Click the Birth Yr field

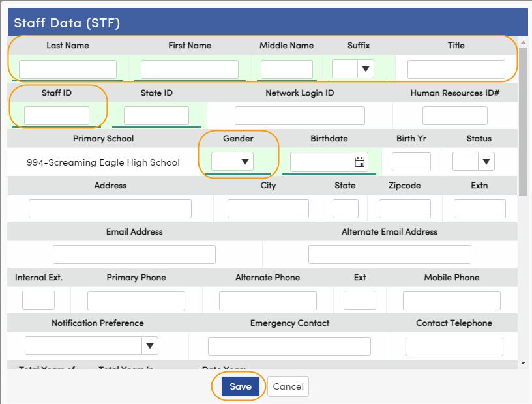[x=411, y=162]
